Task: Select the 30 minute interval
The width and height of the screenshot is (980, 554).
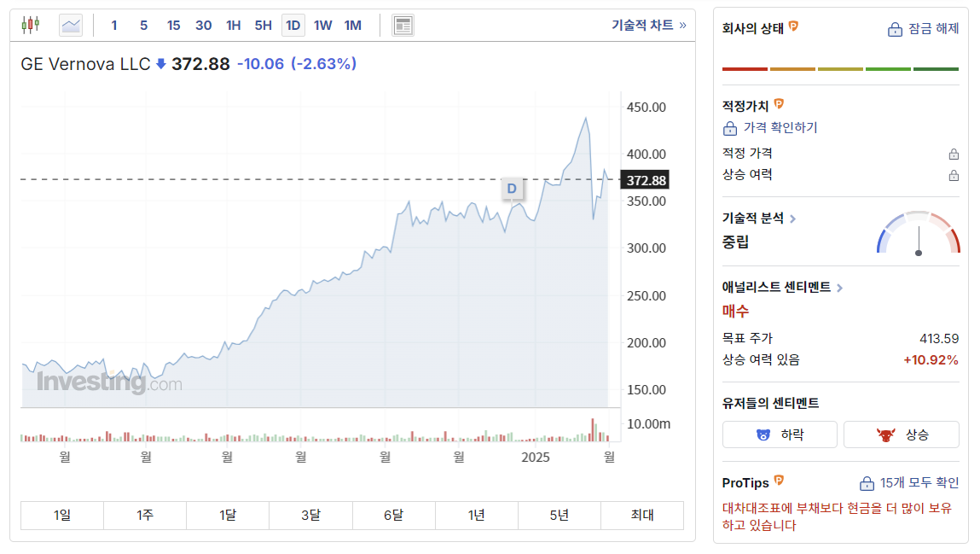Action: (x=203, y=25)
